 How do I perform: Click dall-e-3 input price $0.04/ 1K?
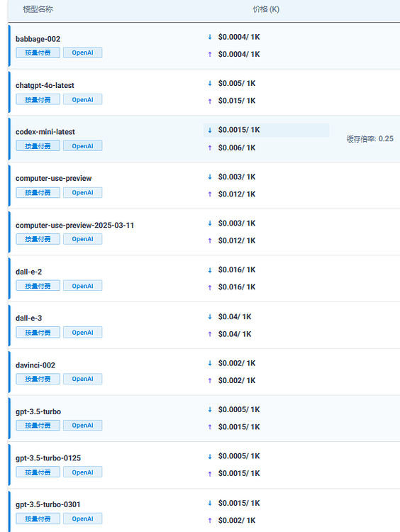[235, 317]
